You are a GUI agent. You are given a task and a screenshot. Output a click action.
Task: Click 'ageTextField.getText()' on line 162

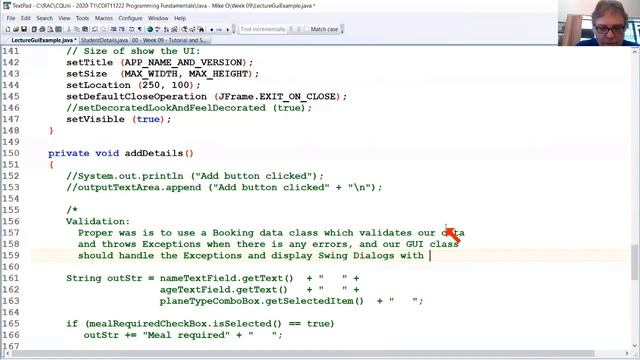tap(224, 290)
